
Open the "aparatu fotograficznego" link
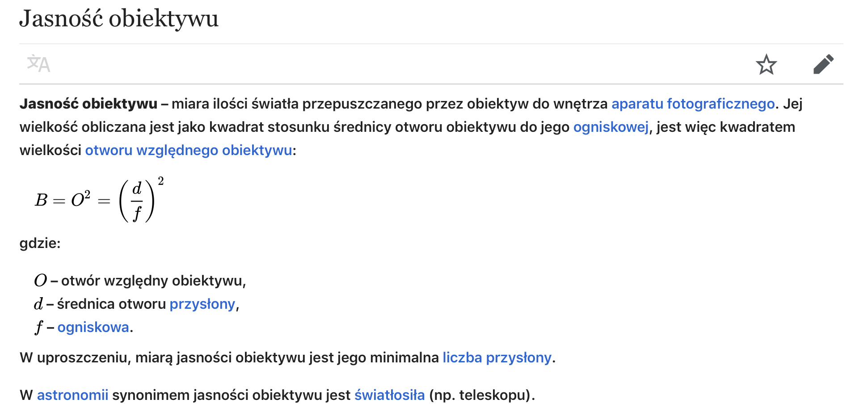693,104
